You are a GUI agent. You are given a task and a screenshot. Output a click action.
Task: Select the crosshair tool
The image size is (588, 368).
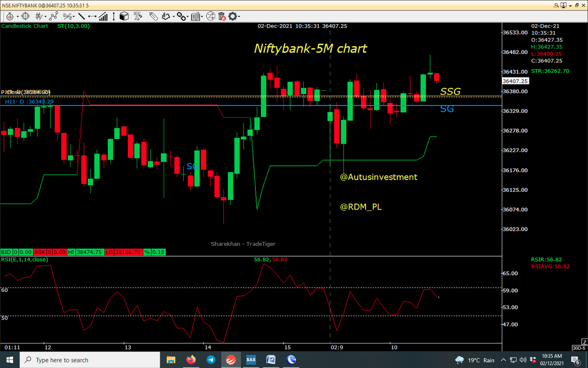tap(25, 16)
